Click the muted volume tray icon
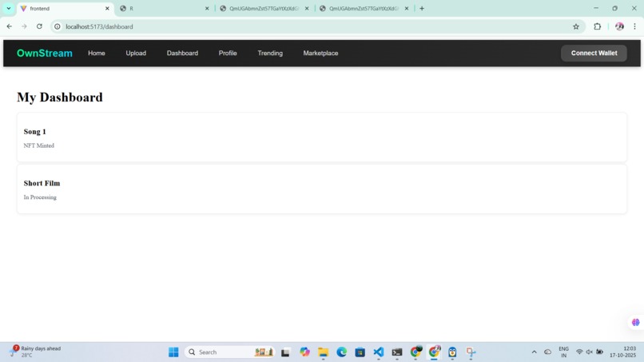Image resolution: width=644 pixels, height=362 pixels. (590, 352)
